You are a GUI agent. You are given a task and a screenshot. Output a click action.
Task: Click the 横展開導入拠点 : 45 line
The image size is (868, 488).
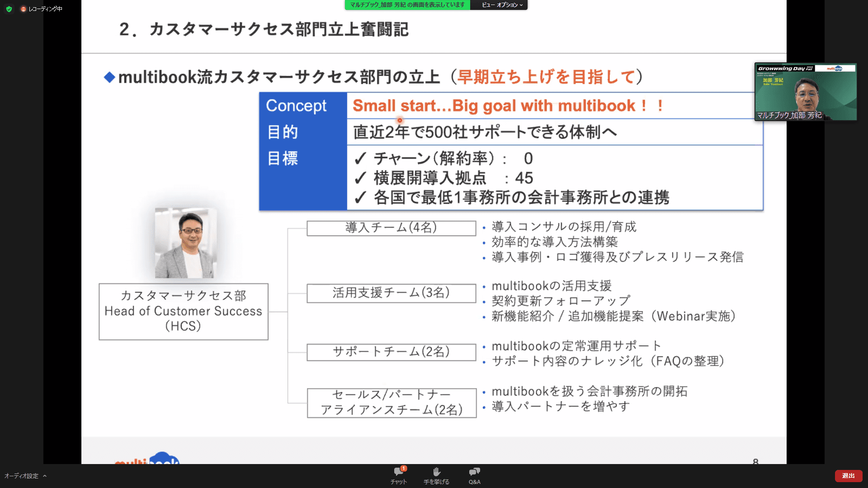[x=444, y=178]
